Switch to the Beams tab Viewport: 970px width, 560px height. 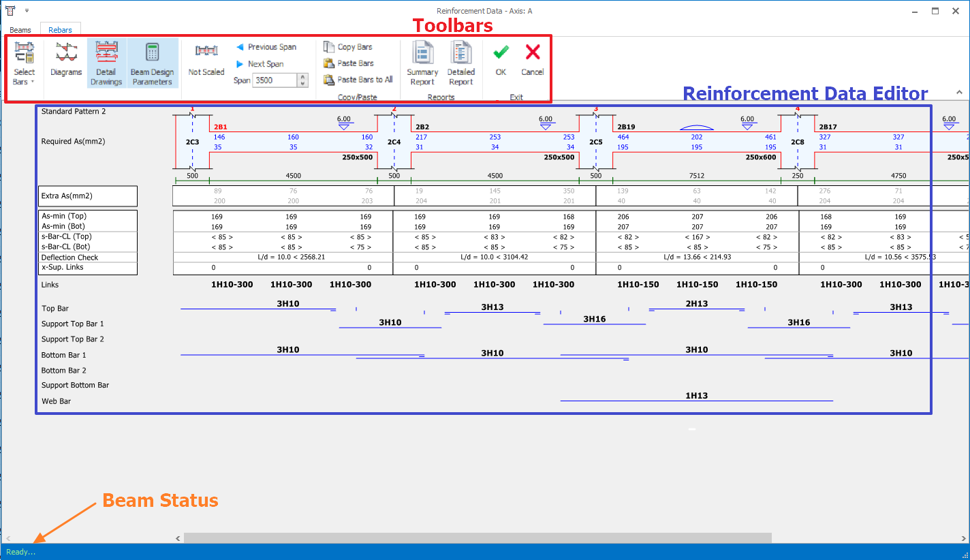(20, 30)
